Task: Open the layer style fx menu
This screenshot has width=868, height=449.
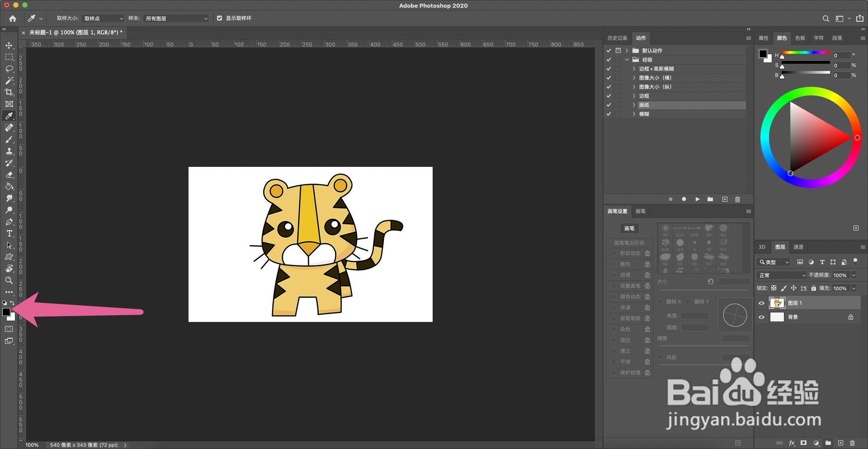Action: (x=792, y=443)
